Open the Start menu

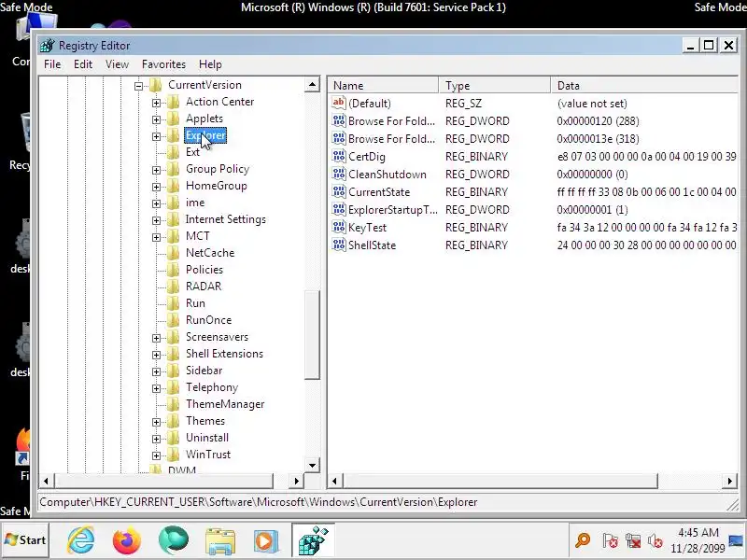click(25, 540)
